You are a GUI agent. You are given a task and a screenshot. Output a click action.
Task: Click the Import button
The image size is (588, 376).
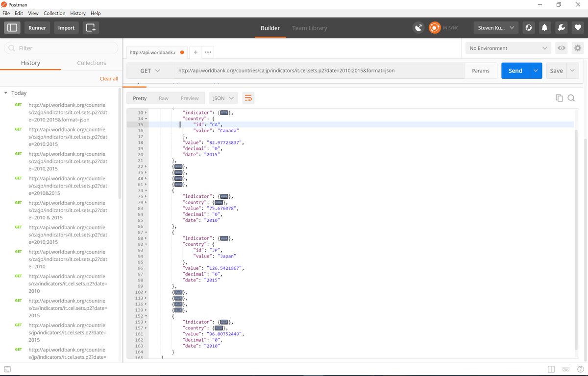coord(67,28)
